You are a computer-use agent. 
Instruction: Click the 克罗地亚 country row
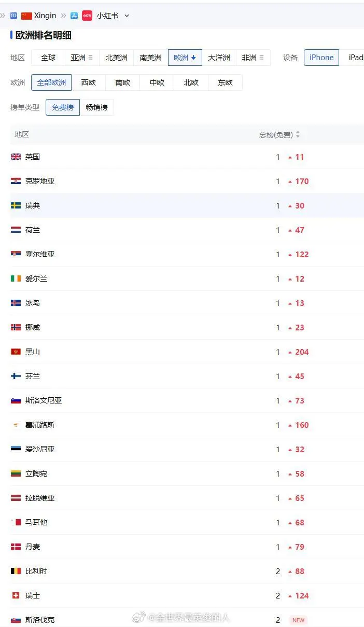click(x=187, y=181)
